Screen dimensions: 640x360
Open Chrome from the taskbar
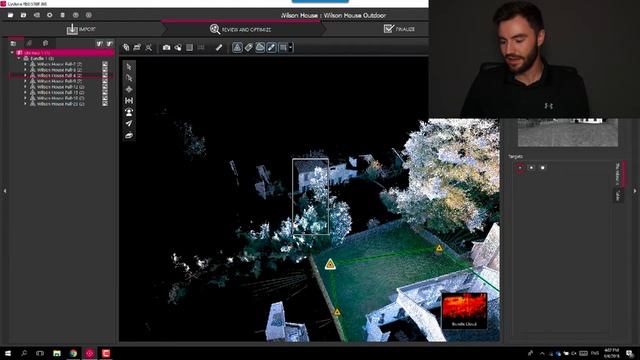(x=73, y=353)
